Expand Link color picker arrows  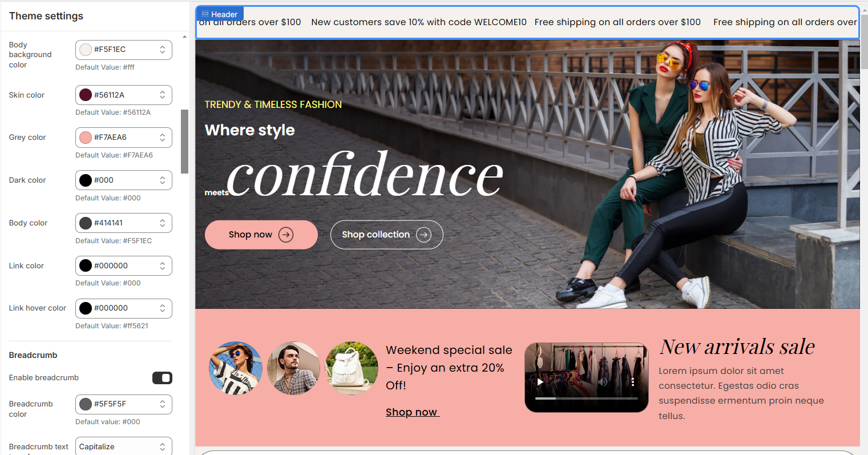click(163, 265)
